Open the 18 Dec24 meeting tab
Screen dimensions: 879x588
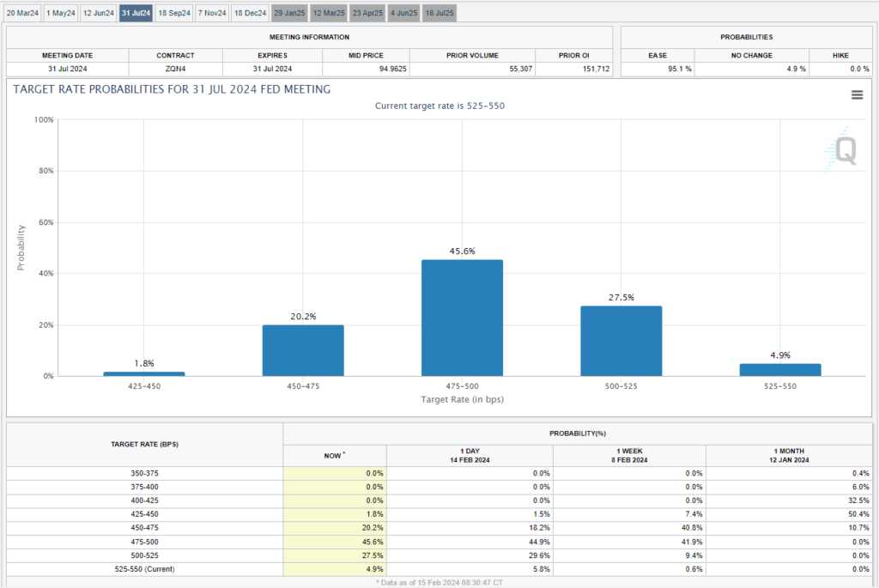(x=250, y=13)
